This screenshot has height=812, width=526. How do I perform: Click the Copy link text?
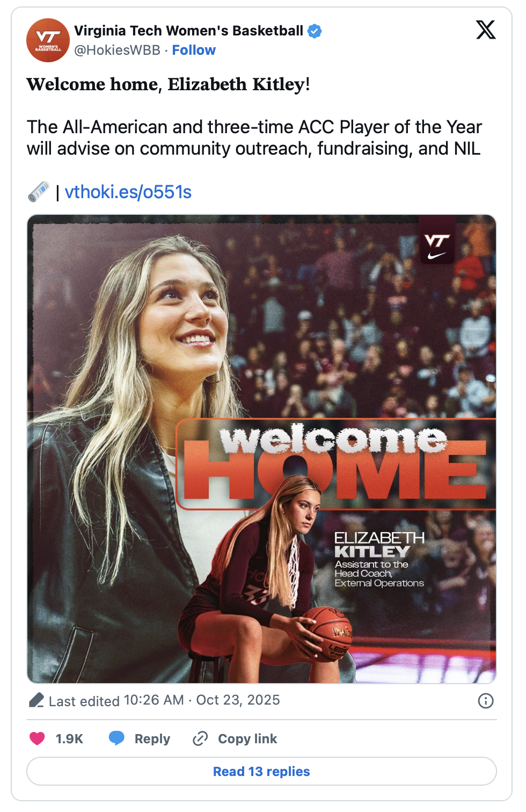click(x=247, y=739)
